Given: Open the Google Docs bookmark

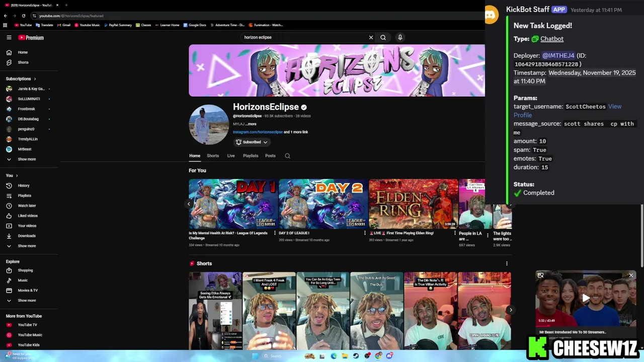Looking at the screenshot, I should 195,25.
